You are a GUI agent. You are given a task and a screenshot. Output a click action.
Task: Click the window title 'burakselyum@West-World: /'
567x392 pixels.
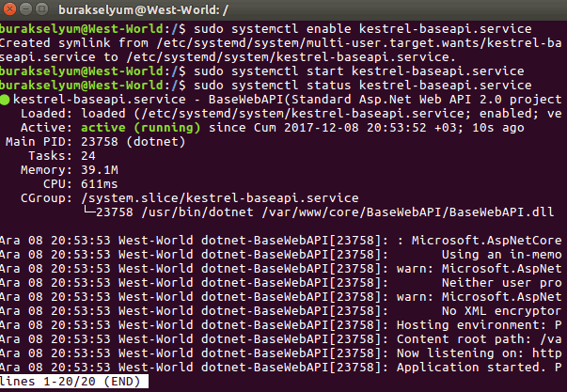(143, 9)
